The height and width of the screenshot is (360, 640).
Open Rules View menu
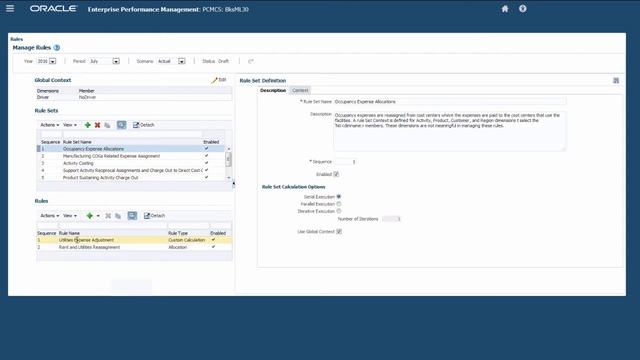69,216
